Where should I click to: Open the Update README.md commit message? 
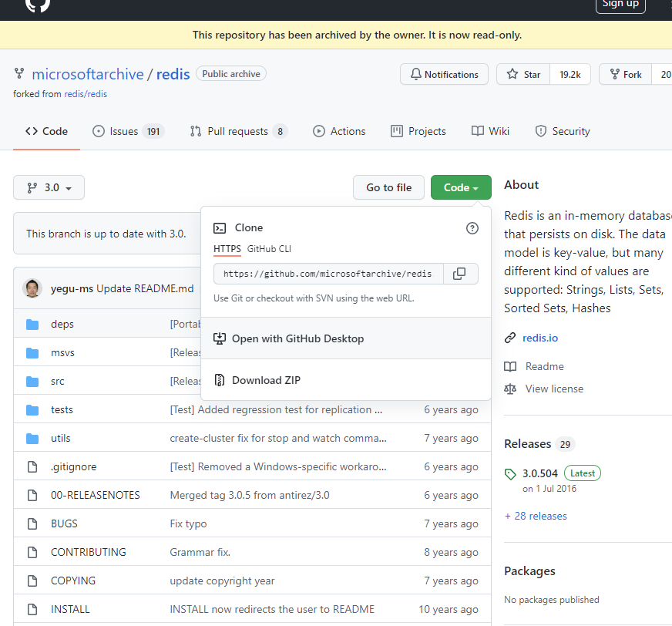[145, 288]
